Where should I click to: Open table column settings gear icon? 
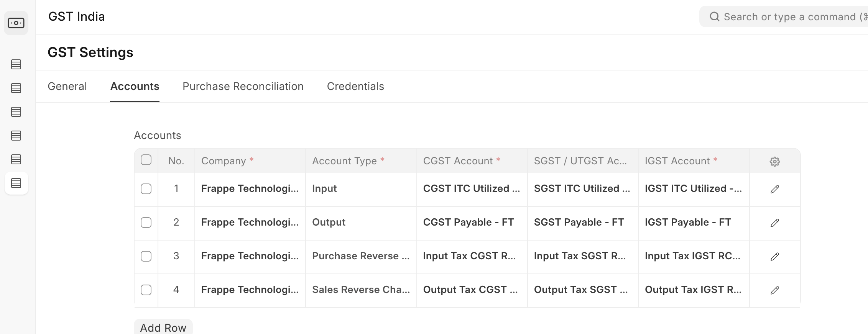[774, 162]
